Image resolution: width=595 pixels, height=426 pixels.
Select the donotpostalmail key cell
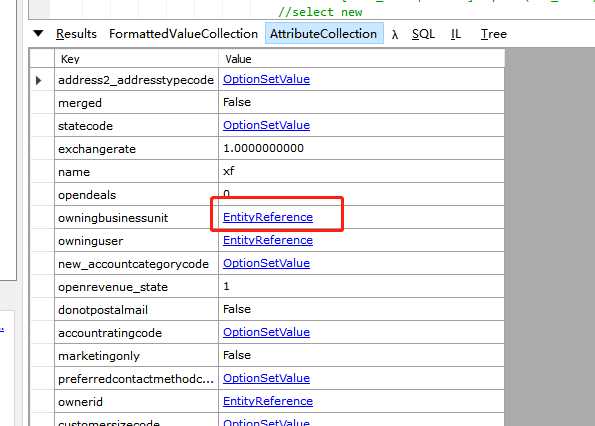[x=137, y=310]
